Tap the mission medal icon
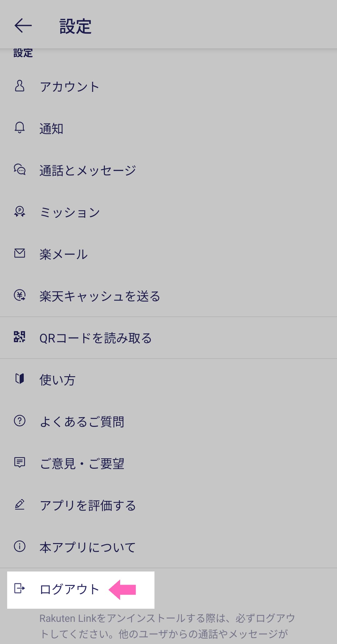 pos(20,212)
